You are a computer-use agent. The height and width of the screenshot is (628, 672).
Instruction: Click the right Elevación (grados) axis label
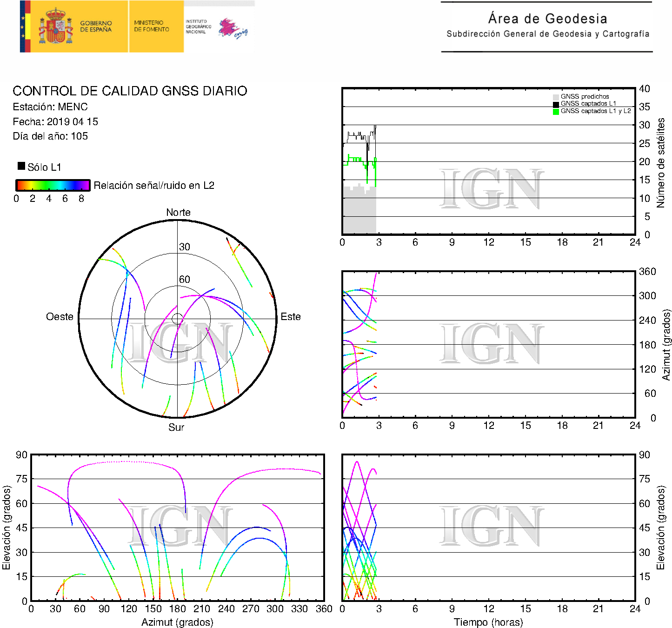pos(660,528)
